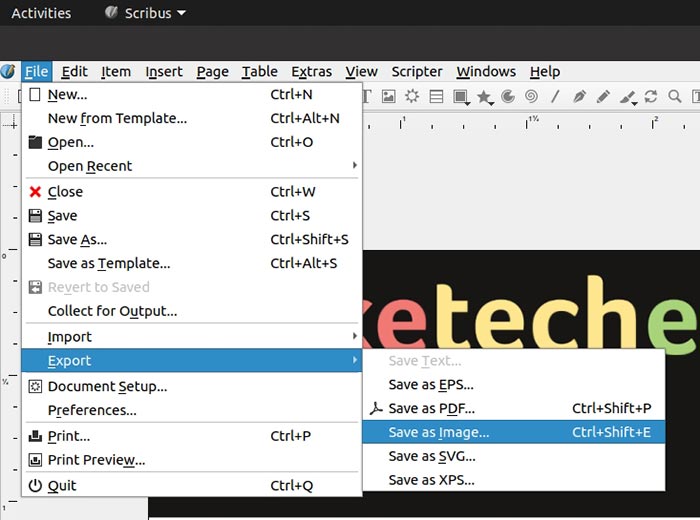Select Save as EPS...
This screenshot has height=520, width=700.
tap(513, 384)
